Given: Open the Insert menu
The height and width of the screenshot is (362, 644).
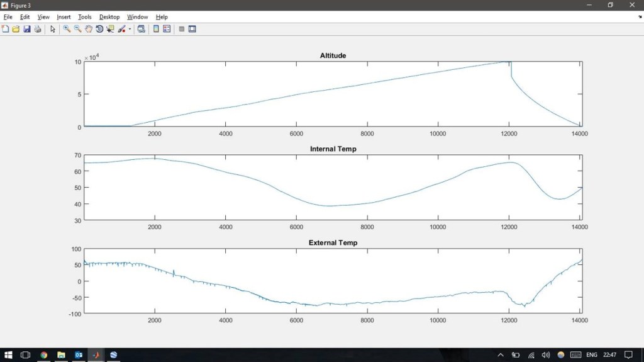Looking at the screenshot, I should 64,17.
